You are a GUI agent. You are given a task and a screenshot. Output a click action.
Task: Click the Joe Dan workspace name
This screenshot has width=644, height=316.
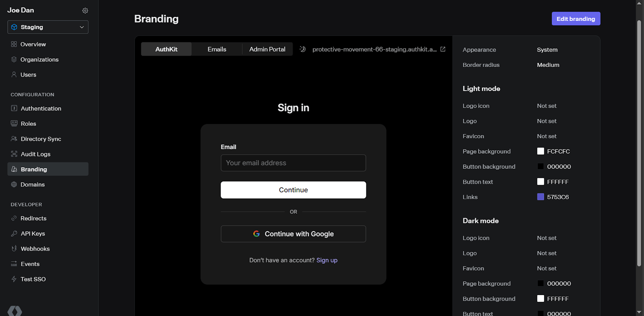pos(21,10)
